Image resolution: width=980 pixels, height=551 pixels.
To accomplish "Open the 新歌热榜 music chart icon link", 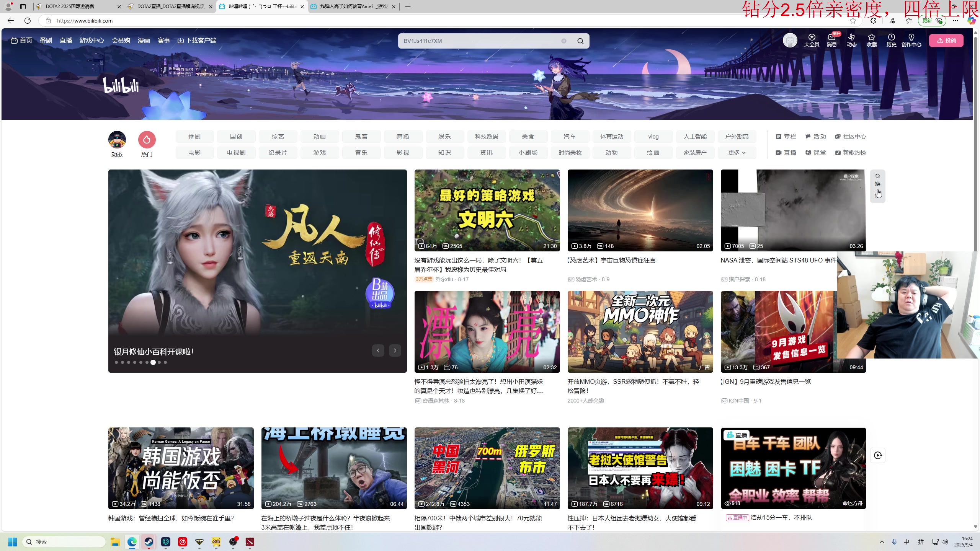I will [x=850, y=153].
